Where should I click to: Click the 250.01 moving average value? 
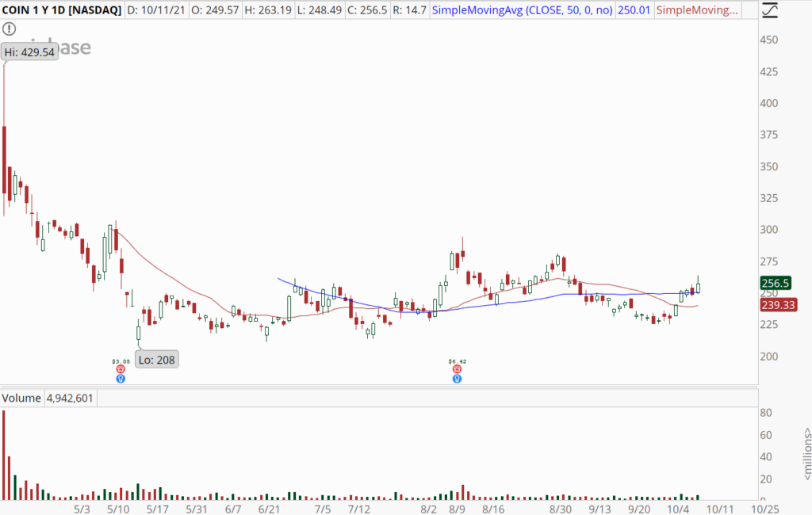point(634,10)
